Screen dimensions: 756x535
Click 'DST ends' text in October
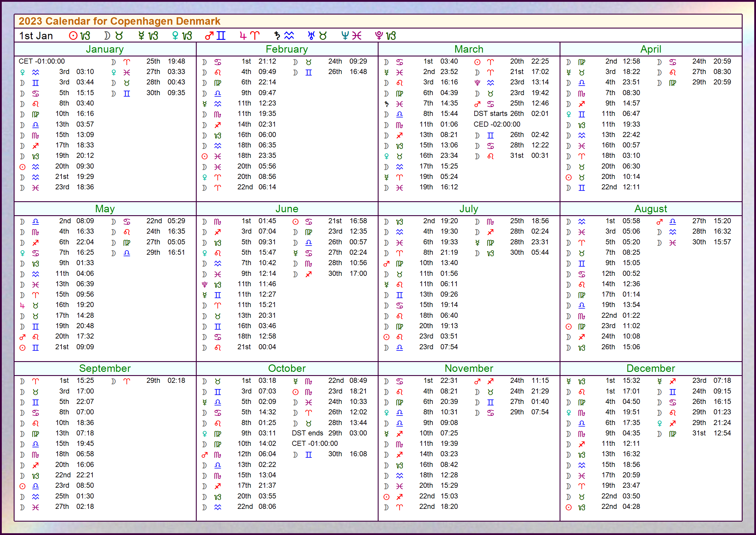307,433
